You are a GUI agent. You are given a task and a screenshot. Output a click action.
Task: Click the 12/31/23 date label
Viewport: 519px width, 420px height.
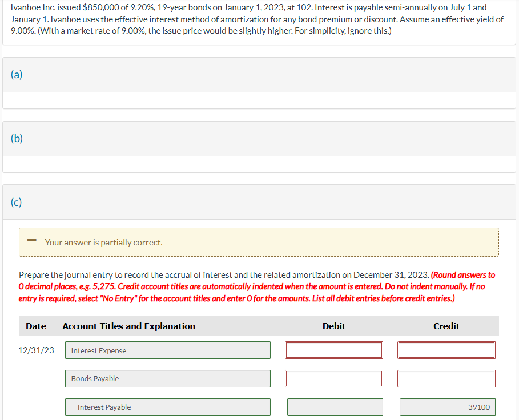tap(35, 350)
